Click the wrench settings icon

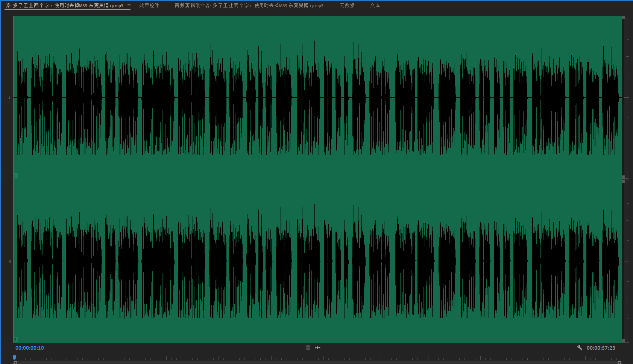pyautogui.click(x=580, y=347)
